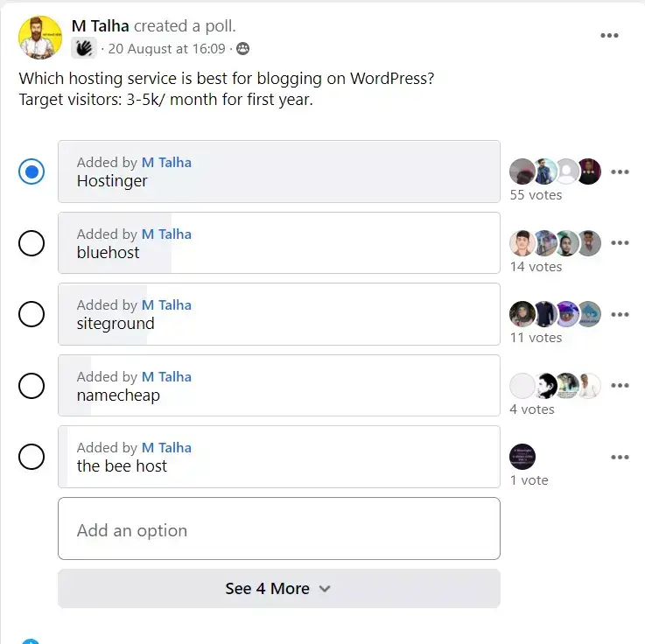This screenshot has width=645, height=644.
Task: Click the Add an option field
Action: click(278, 529)
